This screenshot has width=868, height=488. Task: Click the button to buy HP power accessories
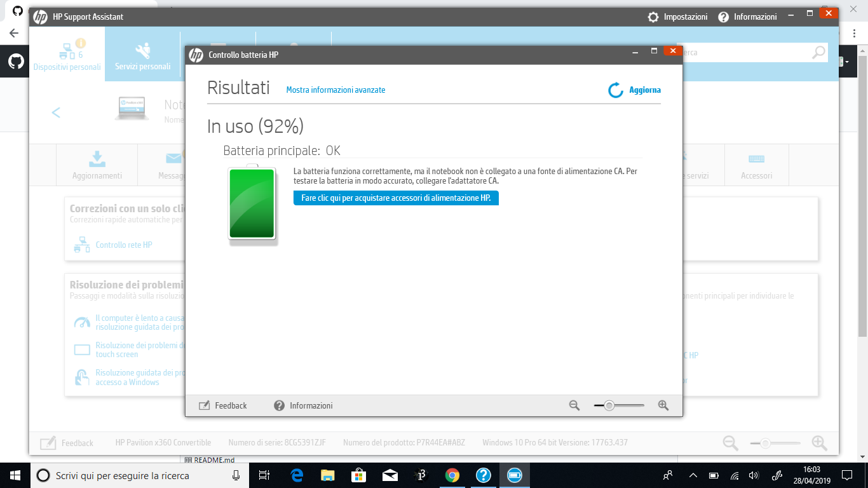tap(395, 198)
